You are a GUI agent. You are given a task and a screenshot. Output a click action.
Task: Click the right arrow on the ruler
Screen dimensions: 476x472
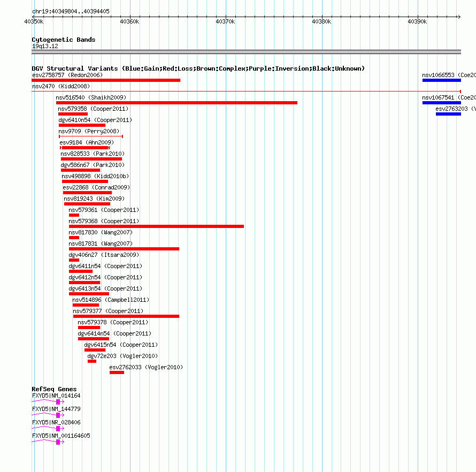(x=459, y=17)
